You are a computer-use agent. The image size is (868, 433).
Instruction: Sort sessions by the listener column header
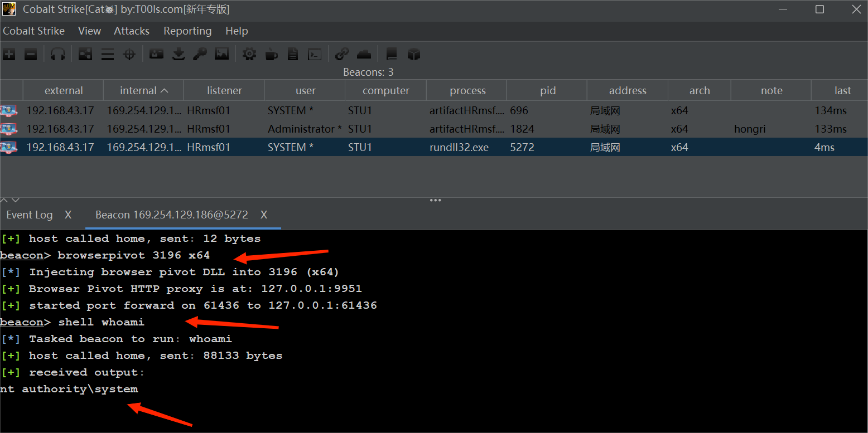(x=224, y=91)
